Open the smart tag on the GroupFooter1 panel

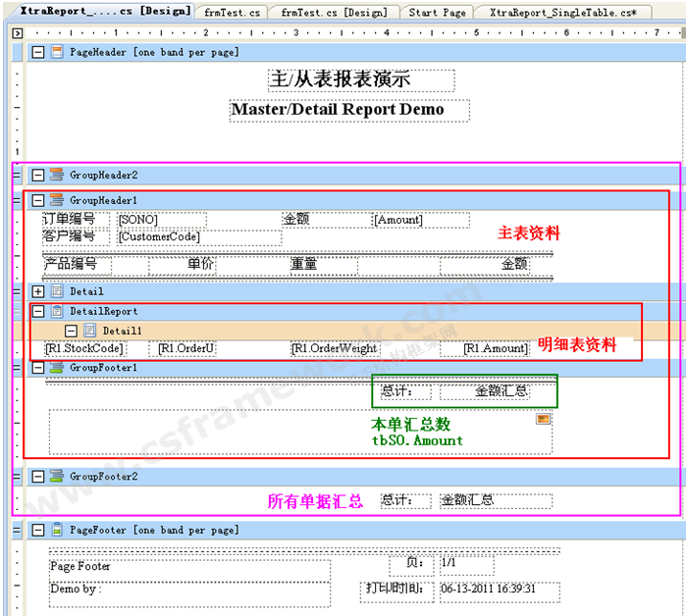pos(543,419)
